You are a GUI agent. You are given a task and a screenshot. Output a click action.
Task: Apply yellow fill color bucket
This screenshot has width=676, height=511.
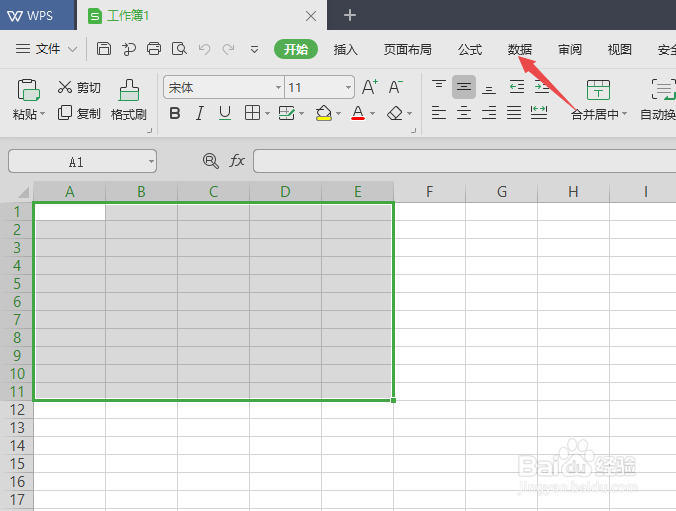tap(324, 113)
